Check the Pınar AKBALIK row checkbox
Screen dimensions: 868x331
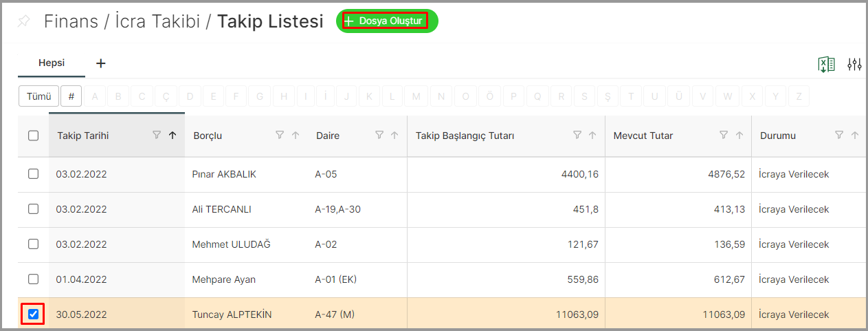pyautogui.click(x=33, y=174)
